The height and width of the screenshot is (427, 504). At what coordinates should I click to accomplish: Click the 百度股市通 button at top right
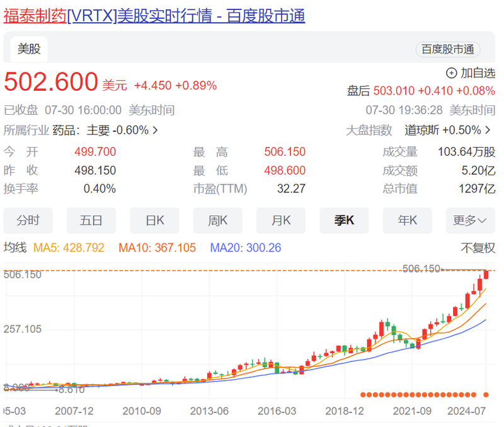[449, 50]
